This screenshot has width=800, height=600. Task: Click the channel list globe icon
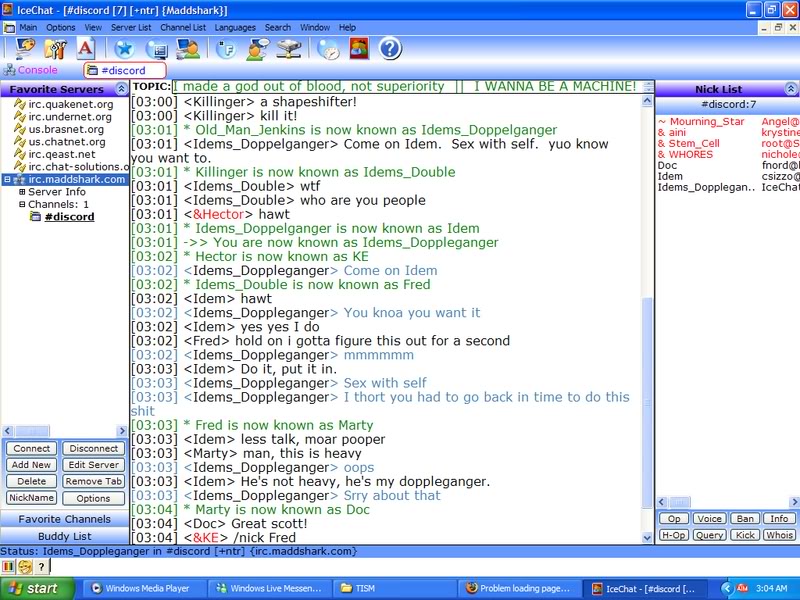click(x=157, y=49)
